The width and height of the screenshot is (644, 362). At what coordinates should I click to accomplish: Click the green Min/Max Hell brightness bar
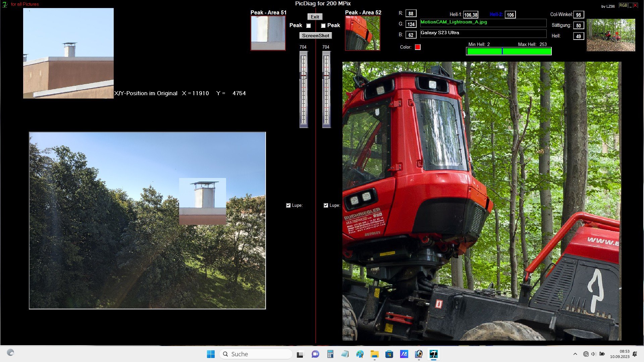[x=508, y=51]
